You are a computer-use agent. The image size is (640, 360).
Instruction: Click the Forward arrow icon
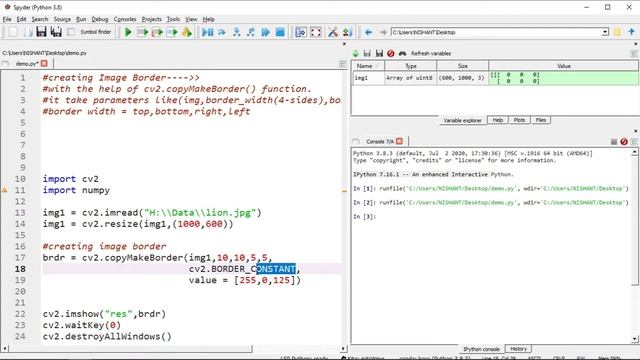tap(383, 32)
